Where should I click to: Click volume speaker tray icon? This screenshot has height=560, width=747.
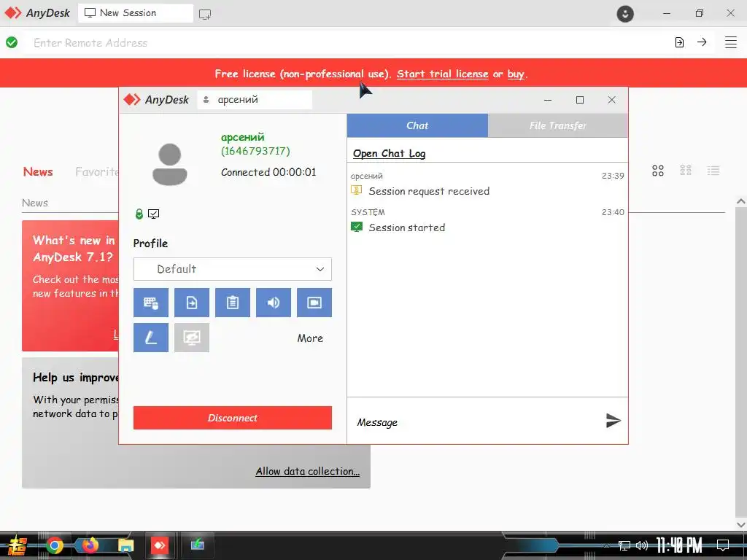click(x=642, y=545)
